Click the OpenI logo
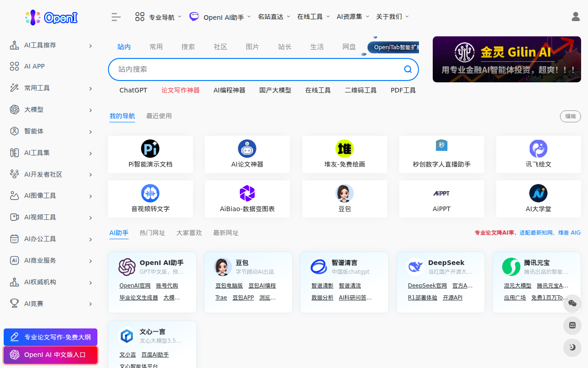 coord(51,17)
